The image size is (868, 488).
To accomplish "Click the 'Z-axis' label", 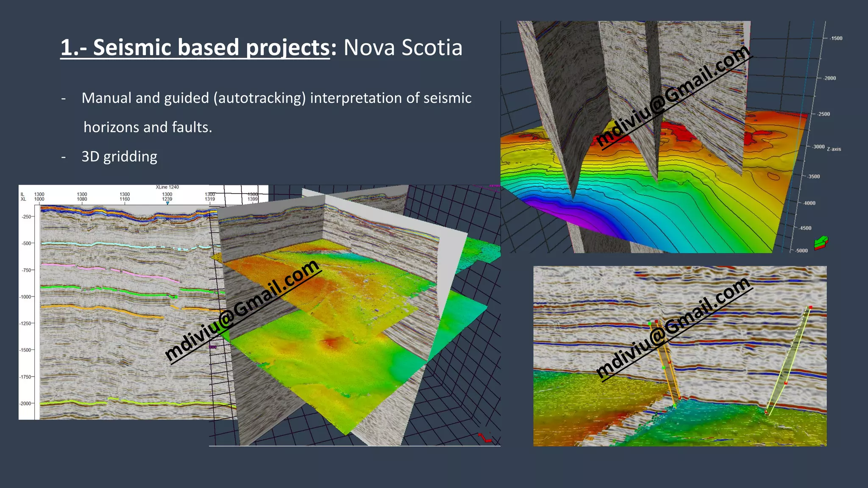I will click(x=834, y=149).
